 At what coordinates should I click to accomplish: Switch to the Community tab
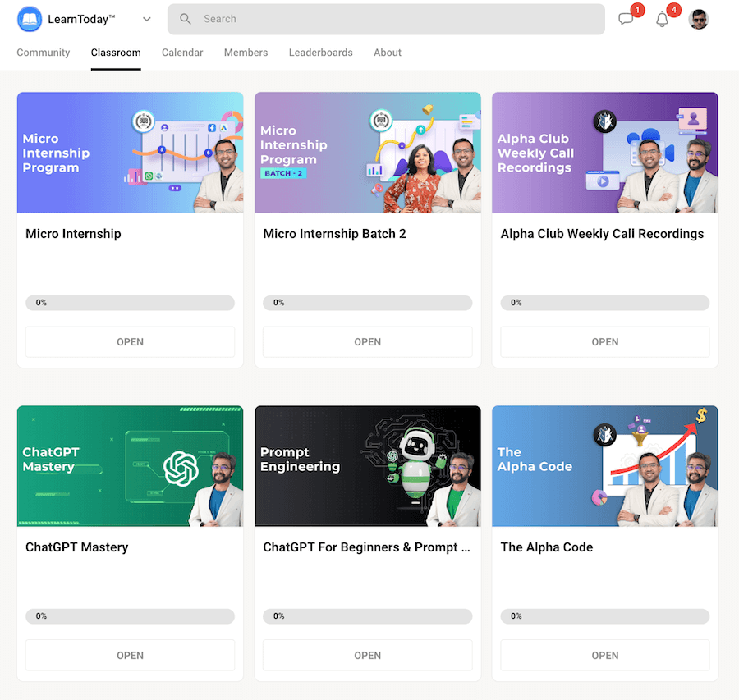pos(43,53)
